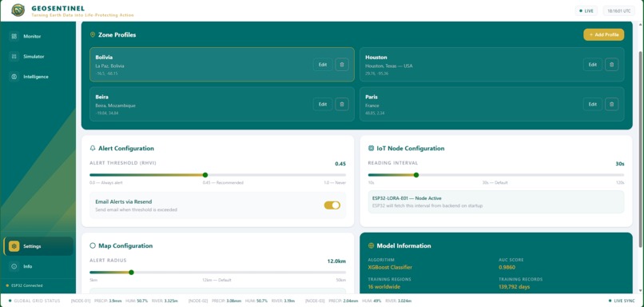The width and height of the screenshot is (644, 307).
Task: Click the 139,792 days value
Action: (515, 287)
